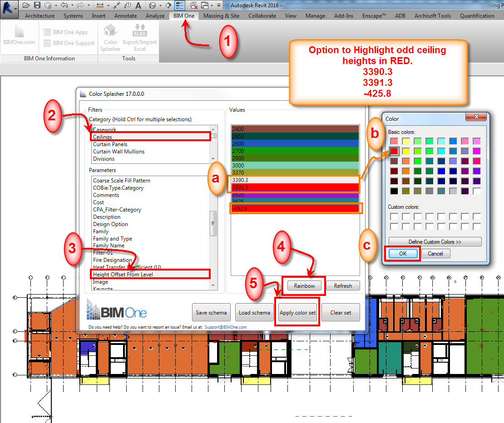Click the Save icon on Quick Access Toolbar
The image size is (504, 423).
pyautogui.click(x=37, y=5)
